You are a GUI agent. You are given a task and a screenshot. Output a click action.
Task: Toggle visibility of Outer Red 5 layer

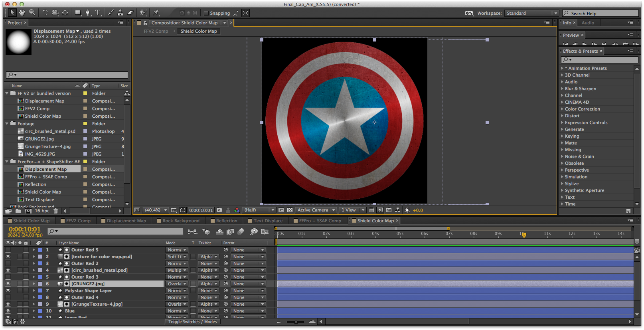(x=8, y=250)
